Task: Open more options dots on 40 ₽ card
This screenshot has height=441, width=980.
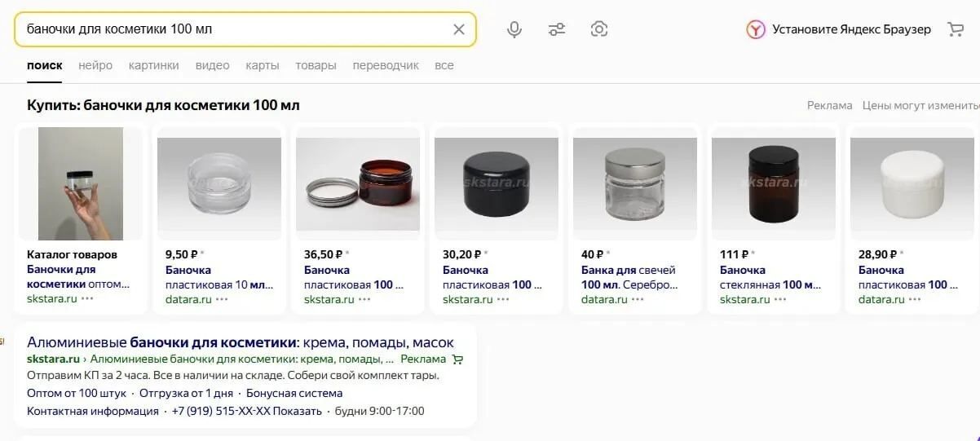Action: (x=638, y=299)
